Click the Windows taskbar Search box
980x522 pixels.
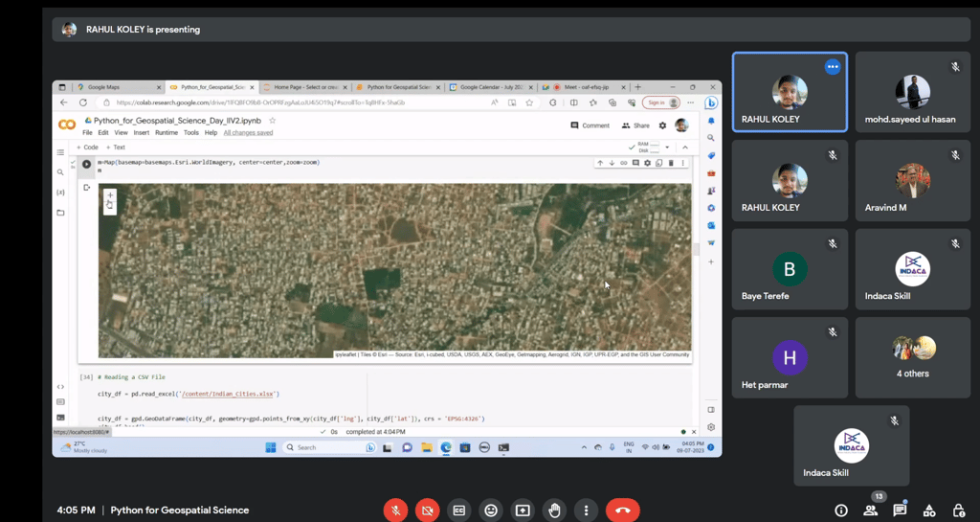(329, 447)
